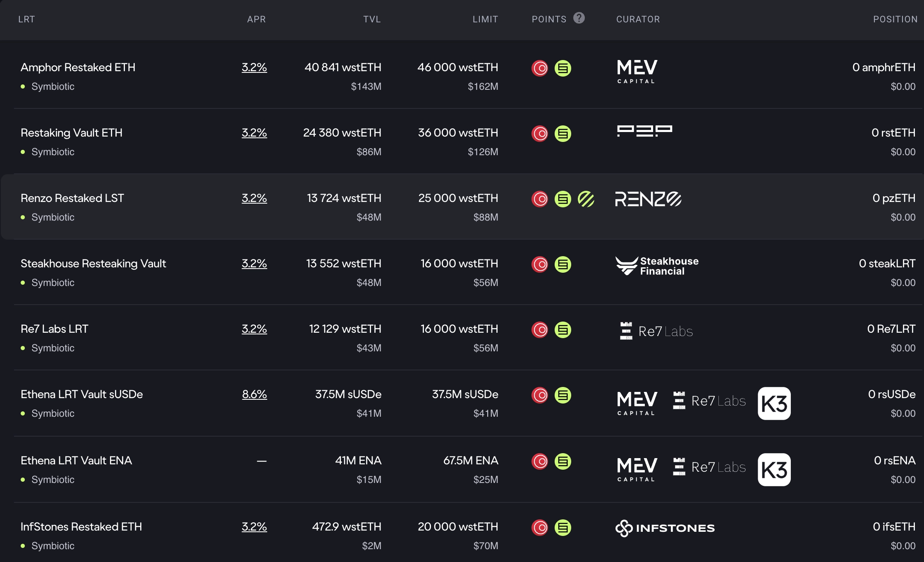Click the P2P curator logo
The image size is (924, 562).
coord(644,131)
